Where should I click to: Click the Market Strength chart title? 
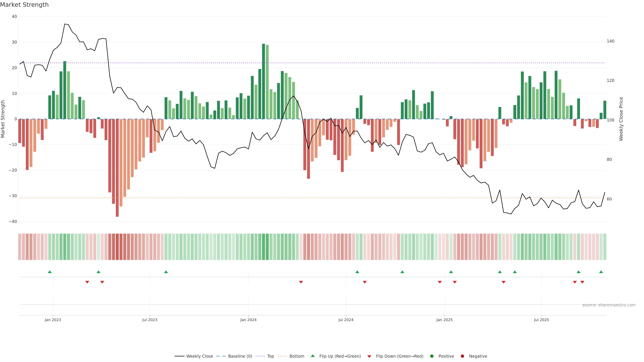point(24,5)
